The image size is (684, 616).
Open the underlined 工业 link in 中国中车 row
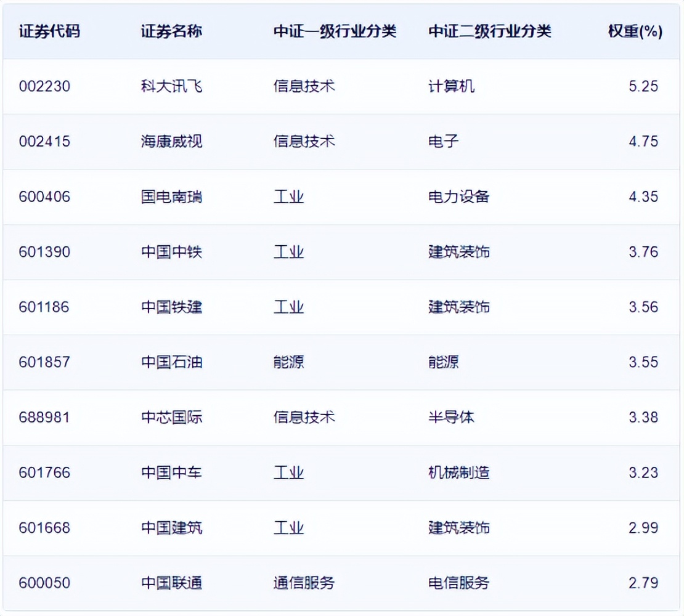tap(288, 472)
